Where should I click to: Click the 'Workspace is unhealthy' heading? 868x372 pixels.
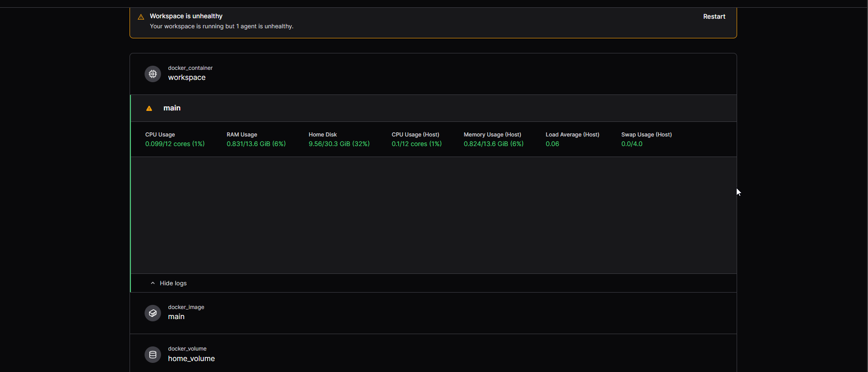(x=186, y=16)
